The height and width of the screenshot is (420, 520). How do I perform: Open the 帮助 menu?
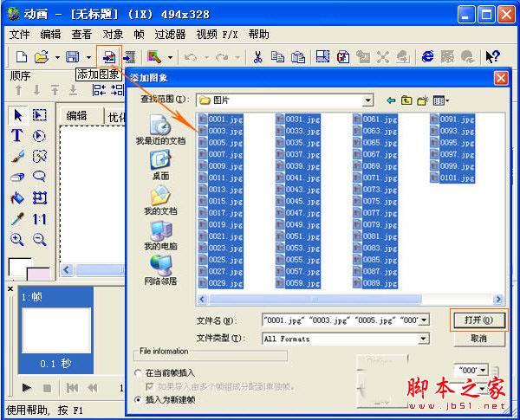click(258, 34)
